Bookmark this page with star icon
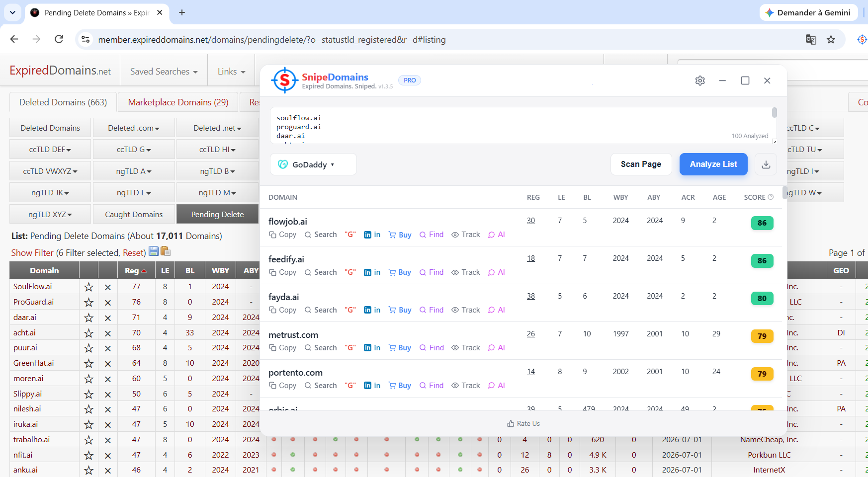The height and width of the screenshot is (477, 868). [x=831, y=39]
